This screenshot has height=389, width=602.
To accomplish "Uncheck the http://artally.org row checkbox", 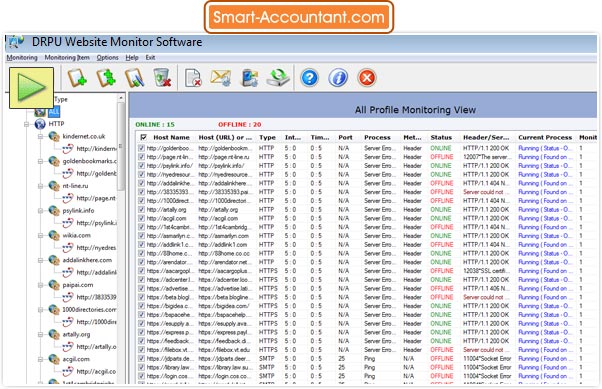I will [x=142, y=209].
